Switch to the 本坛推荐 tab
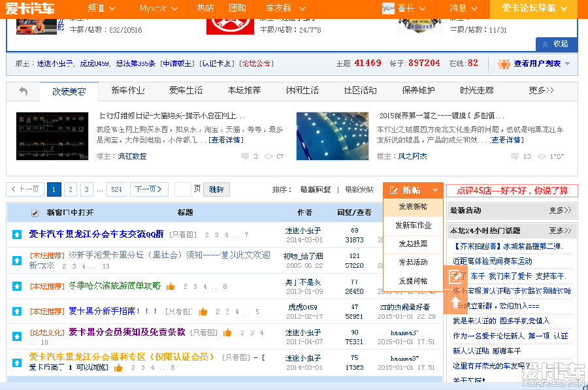The width and height of the screenshot is (588, 390). (x=244, y=90)
